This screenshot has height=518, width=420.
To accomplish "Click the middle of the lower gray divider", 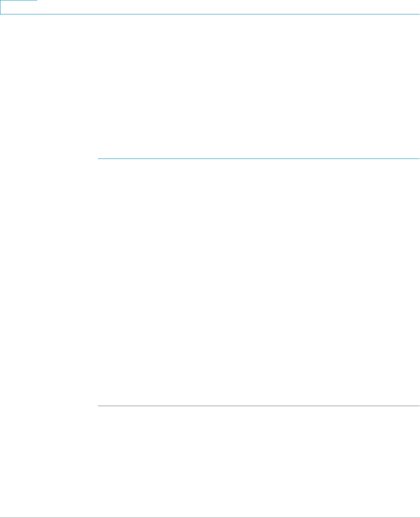I will (258, 406).
